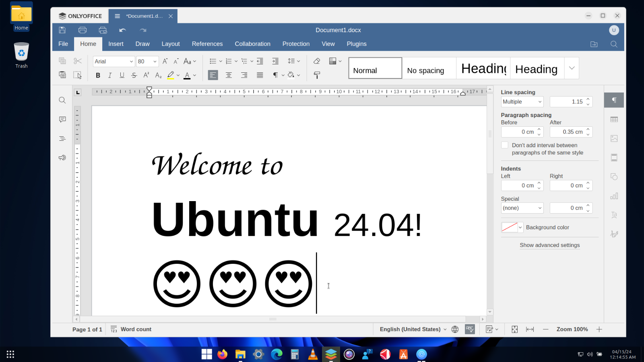Justify the paragraph text

pyautogui.click(x=260, y=75)
